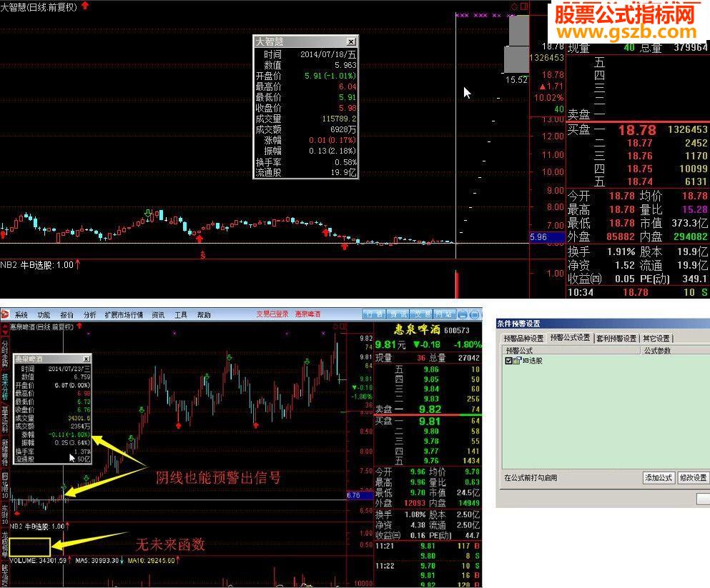Click the 18.78 buy-one price in upper quote panel
Viewport: 710px width, 588px height.
coord(637,130)
